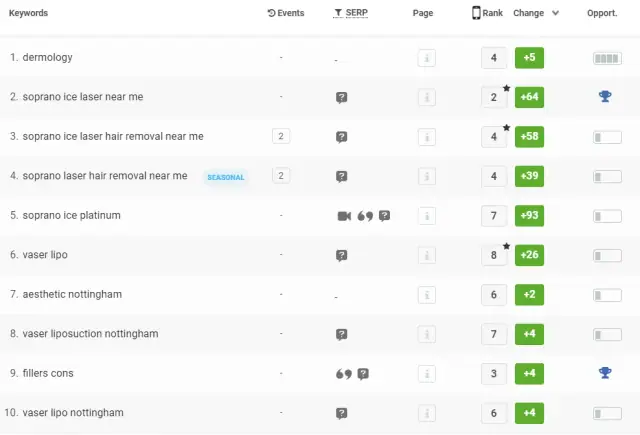Select keyword 'soprano ice laser hair removal near me'
The image size is (640, 435).
click(x=113, y=136)
